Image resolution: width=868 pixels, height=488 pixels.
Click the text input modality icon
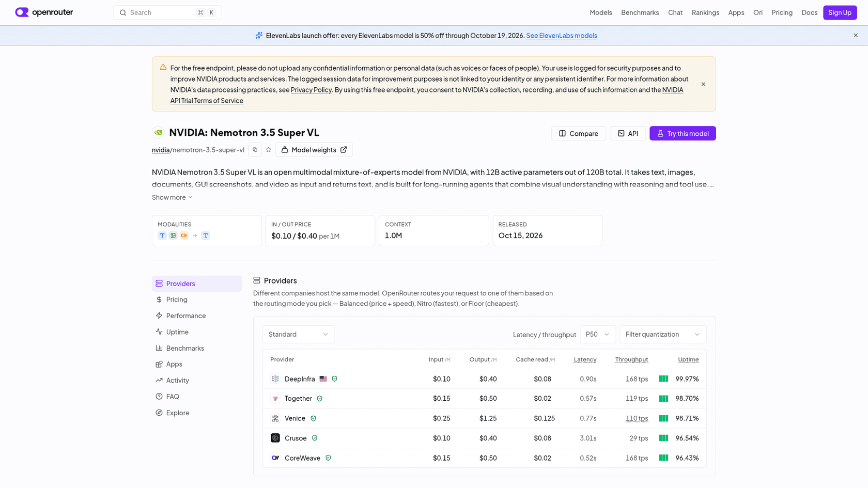pos(162,235)
